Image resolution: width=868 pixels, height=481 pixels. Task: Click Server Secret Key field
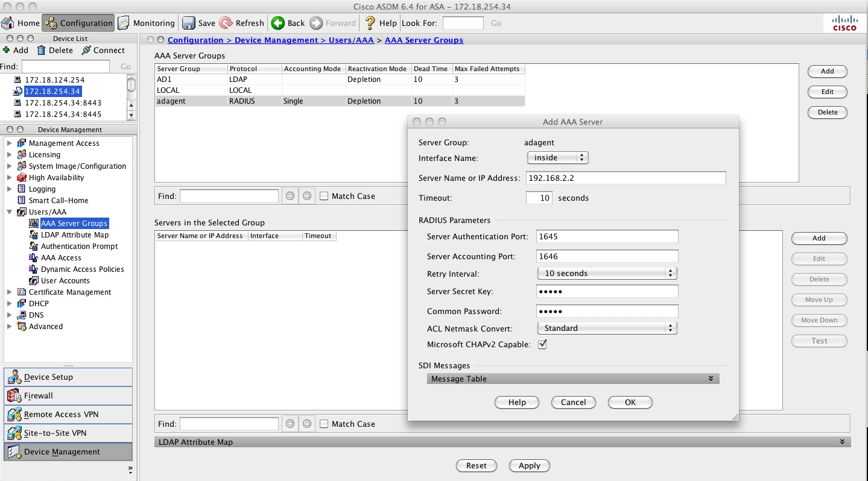coord(607,291)
